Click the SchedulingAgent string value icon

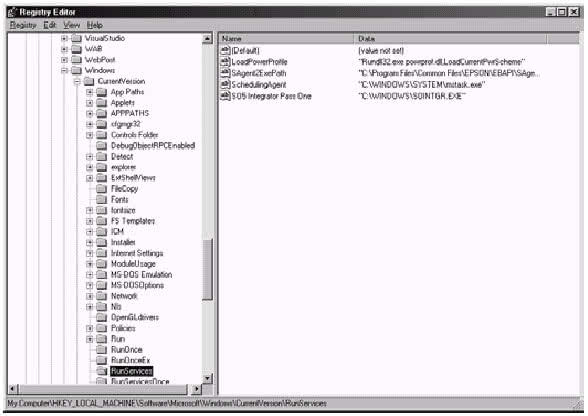pos(225,84)
